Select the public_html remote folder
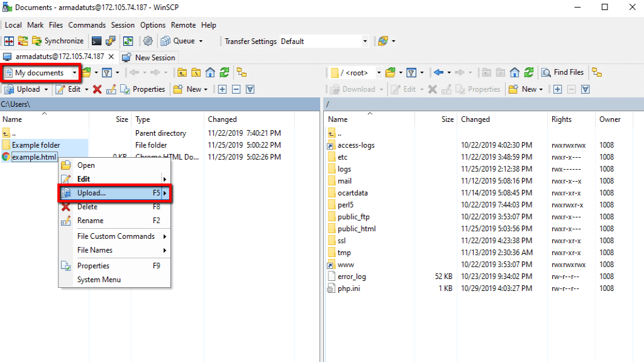The height and width of the screenshot is (362, 644). click(357, 229)
